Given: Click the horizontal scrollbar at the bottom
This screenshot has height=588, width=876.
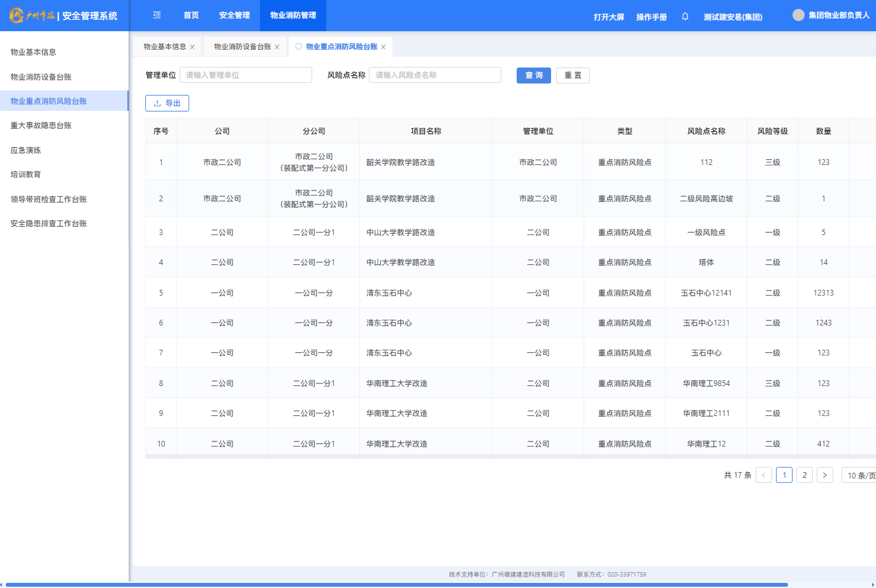Looking at the screenshot, I should 395,584.
